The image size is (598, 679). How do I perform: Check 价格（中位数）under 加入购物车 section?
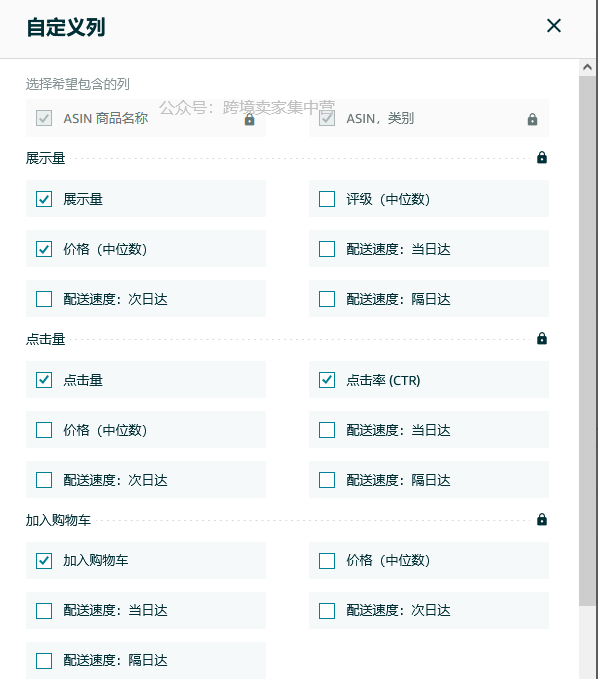pyautogui.click(x=327, y=561)
